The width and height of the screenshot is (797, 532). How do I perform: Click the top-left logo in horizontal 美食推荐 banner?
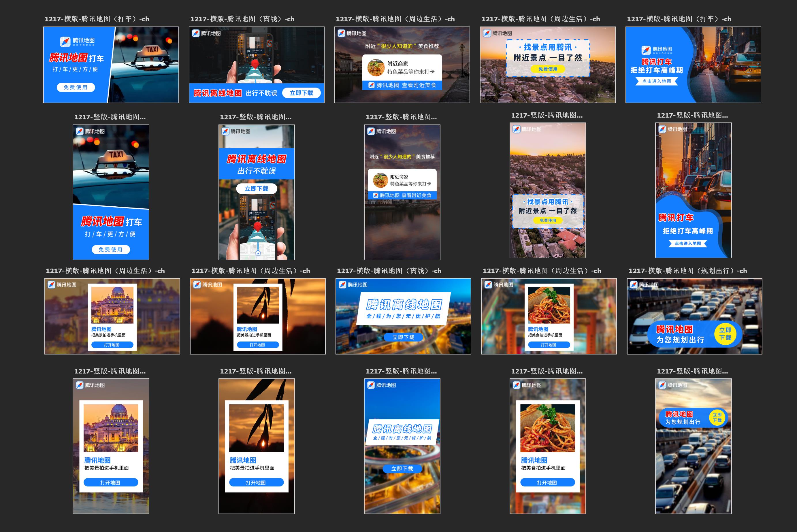pos(352,33)
